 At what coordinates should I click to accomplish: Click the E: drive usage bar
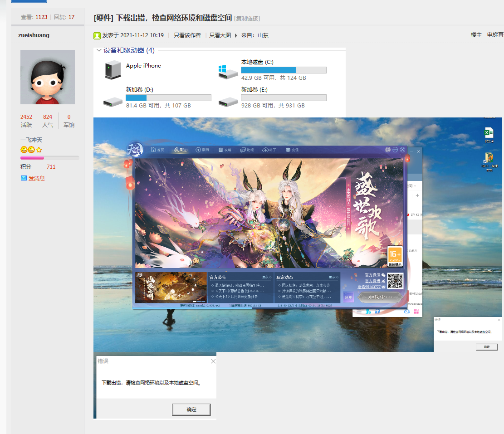click(284, 98)
